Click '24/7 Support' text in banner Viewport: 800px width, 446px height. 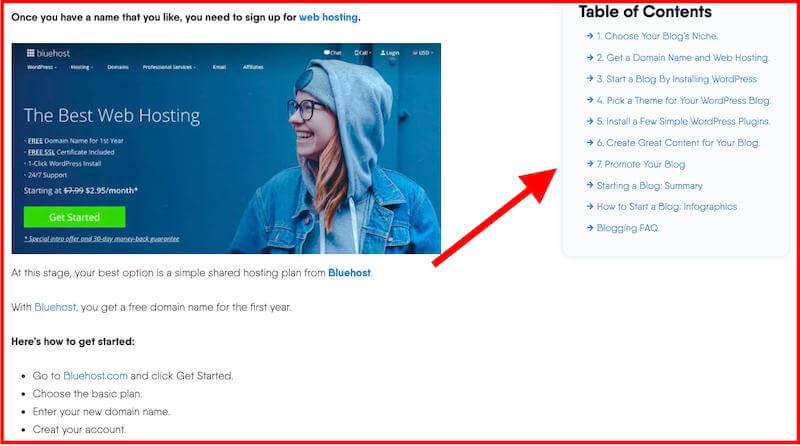click(47, 175)
